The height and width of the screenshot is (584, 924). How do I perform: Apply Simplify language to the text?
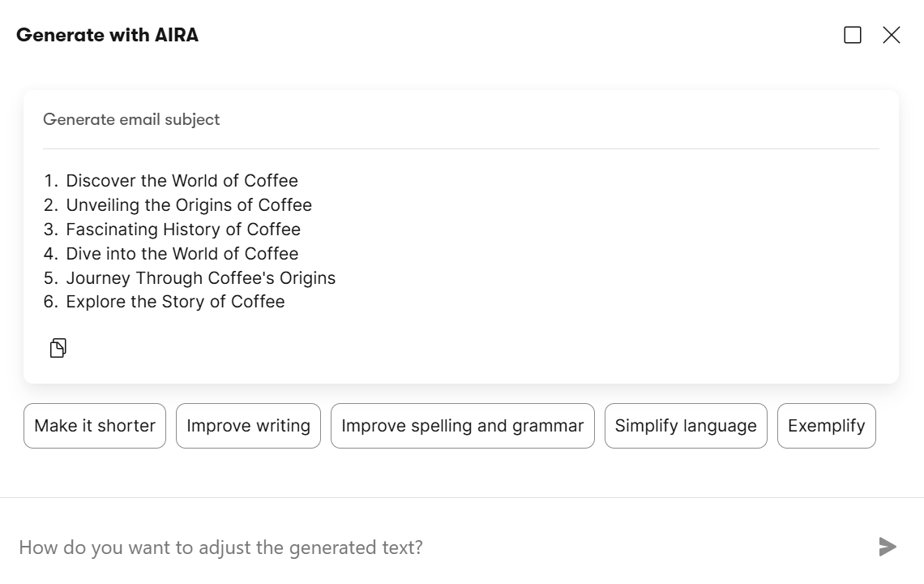pyautogui.click(x=685, y=426)
